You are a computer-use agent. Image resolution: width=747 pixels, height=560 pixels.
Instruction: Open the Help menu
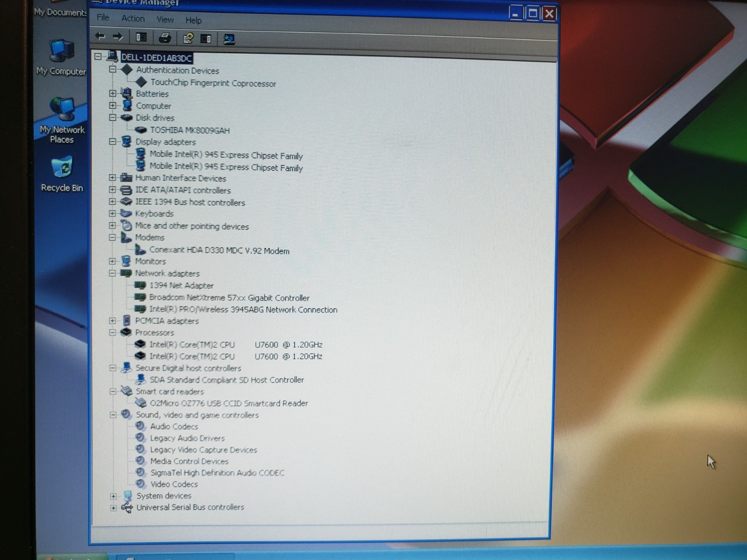coord(193,21)
